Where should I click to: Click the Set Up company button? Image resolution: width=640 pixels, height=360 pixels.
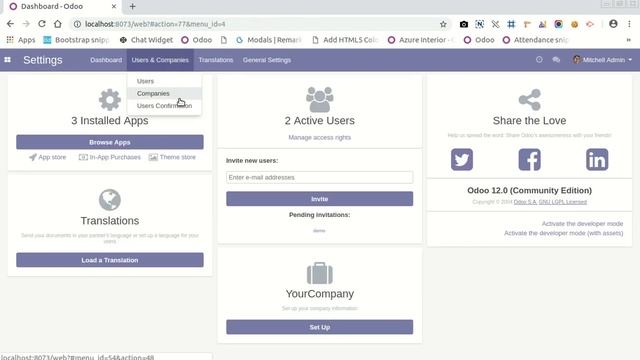(320, 327)
